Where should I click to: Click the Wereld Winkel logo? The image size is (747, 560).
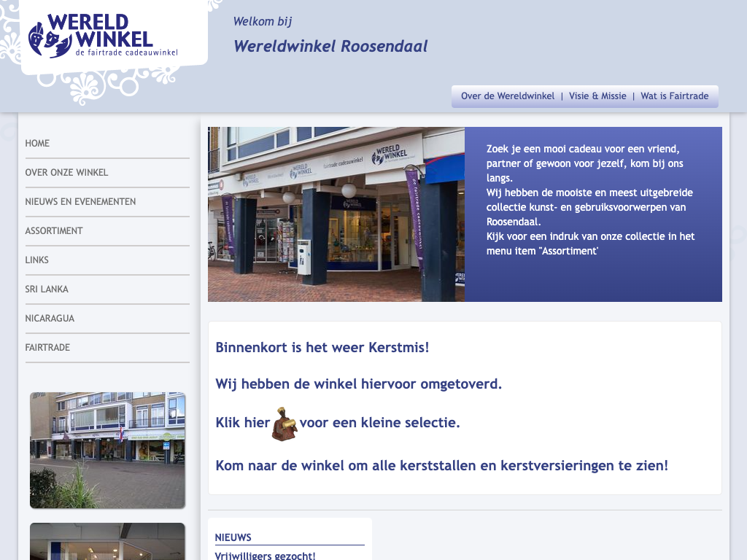(102, 36)
